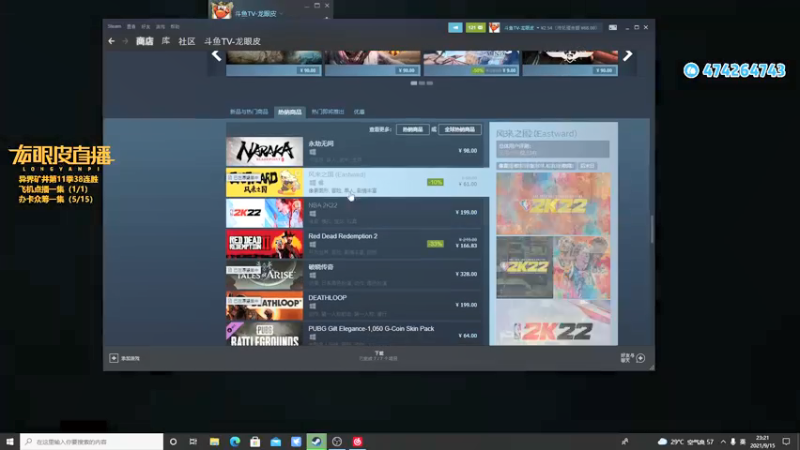Open the first carousel game card
This screenshot has width=800, height=450.
tap(274, 63)
